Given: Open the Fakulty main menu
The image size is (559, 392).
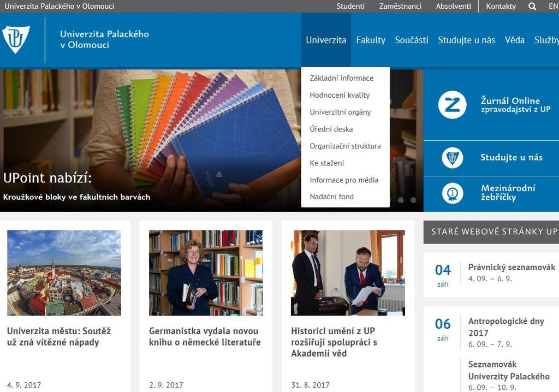Looking at the screenshot, I should (371, 40).
